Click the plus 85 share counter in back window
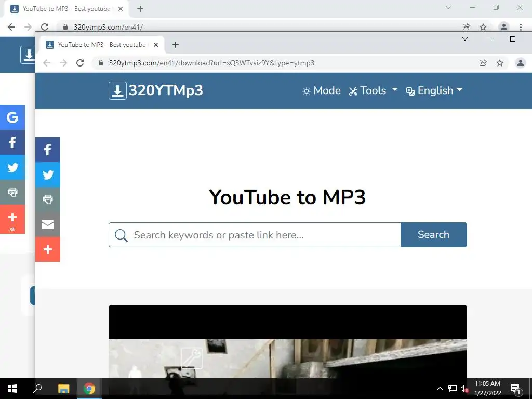This screenshot has height=399, width=532. 12,219
